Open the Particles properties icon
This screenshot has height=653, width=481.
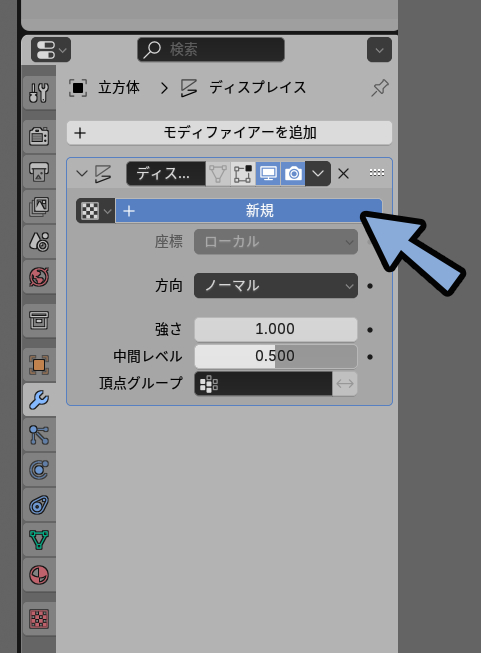(39, 435)
